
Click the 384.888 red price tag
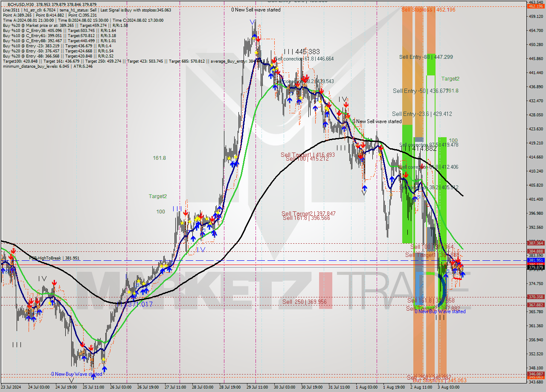tap(536, 251)
